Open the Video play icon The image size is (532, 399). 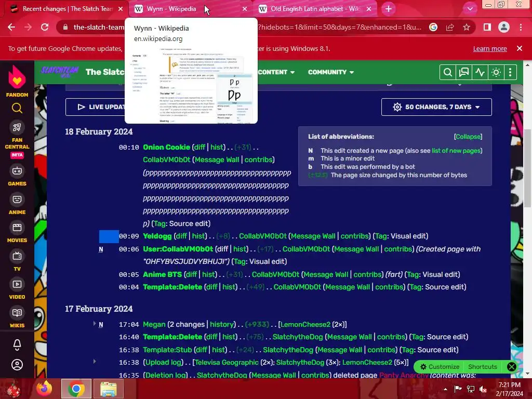click(17, 284)
